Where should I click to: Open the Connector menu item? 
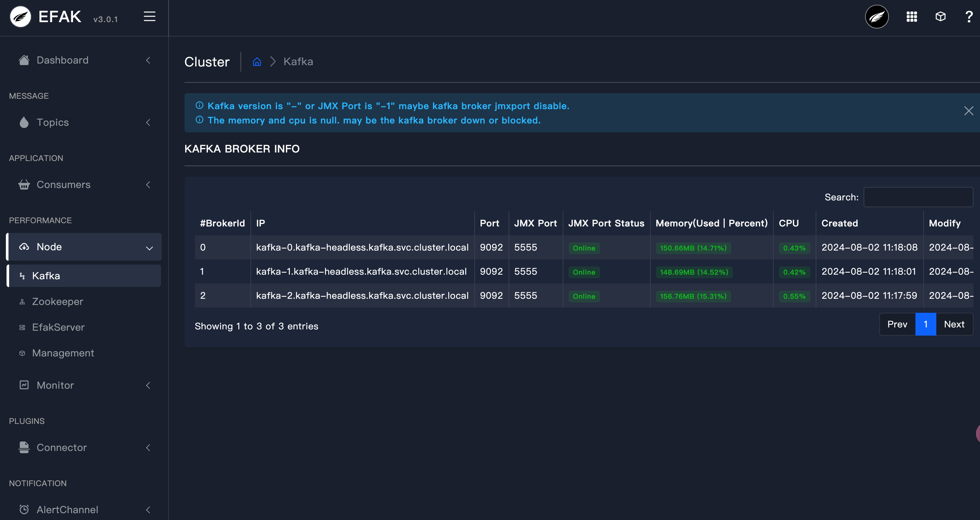pos(84,447)
